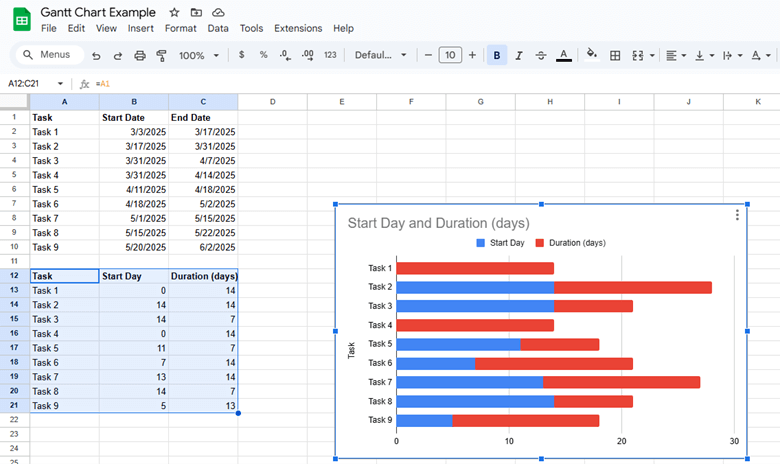Image resolution: width=780 pixels, height=464 pixels.
Task: Increase font size with plus button
Action: click(472, 55)
